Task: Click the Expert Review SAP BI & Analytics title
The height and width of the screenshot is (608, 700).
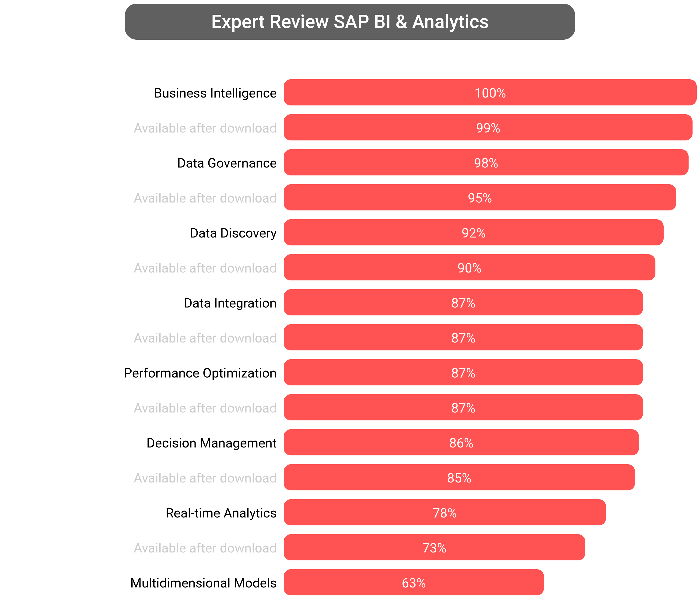Action: [350, 22]
